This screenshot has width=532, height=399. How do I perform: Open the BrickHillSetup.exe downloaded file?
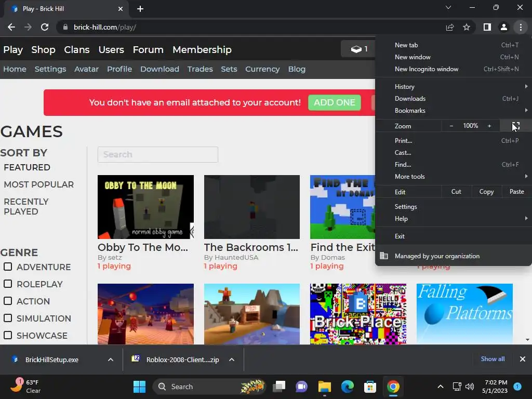tap(51, 360)
